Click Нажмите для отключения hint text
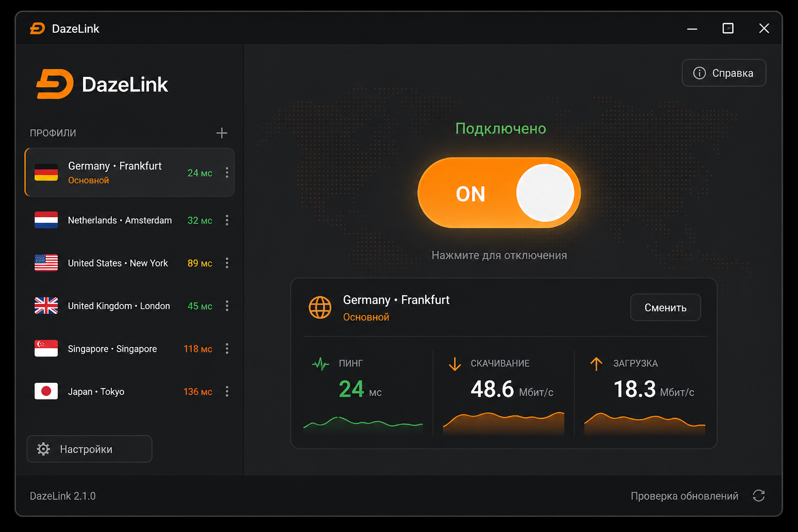The height and width of the screenshot is (532, 798). [499, 255]
